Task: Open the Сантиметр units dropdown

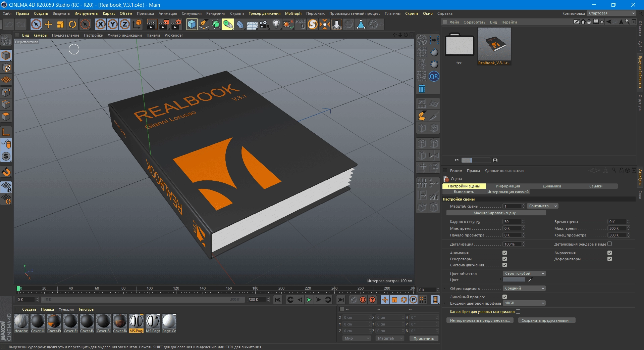Action: point(543,206)
